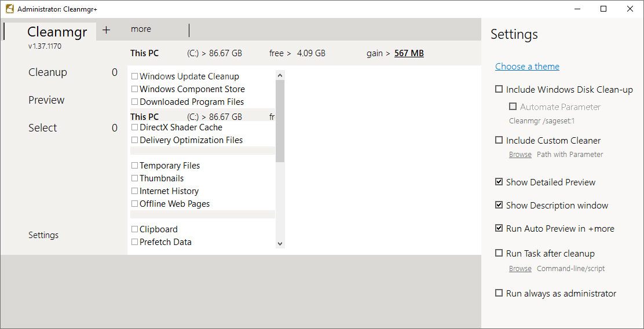This screenshot has width=644, height=329.
Task: Click the Settings panel heading
Action: point(514,34)
